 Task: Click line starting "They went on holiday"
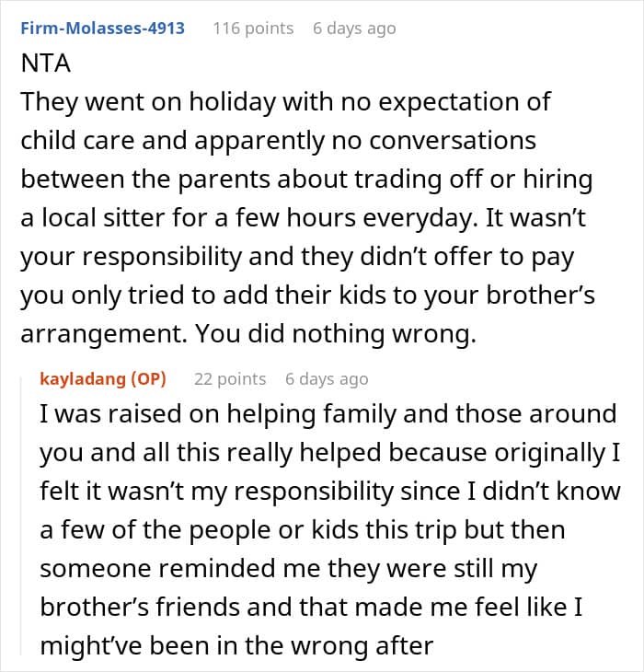point(285,101)
